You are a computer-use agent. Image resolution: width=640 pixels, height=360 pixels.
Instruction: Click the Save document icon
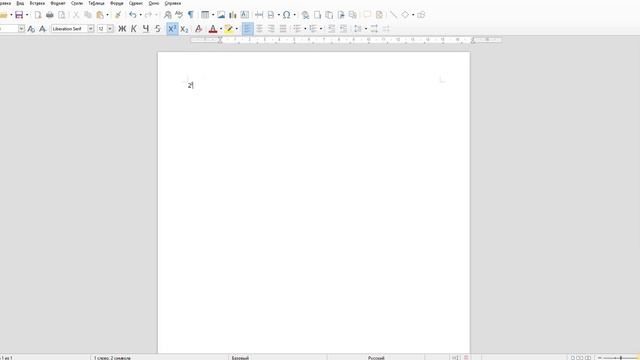point(19,15)
